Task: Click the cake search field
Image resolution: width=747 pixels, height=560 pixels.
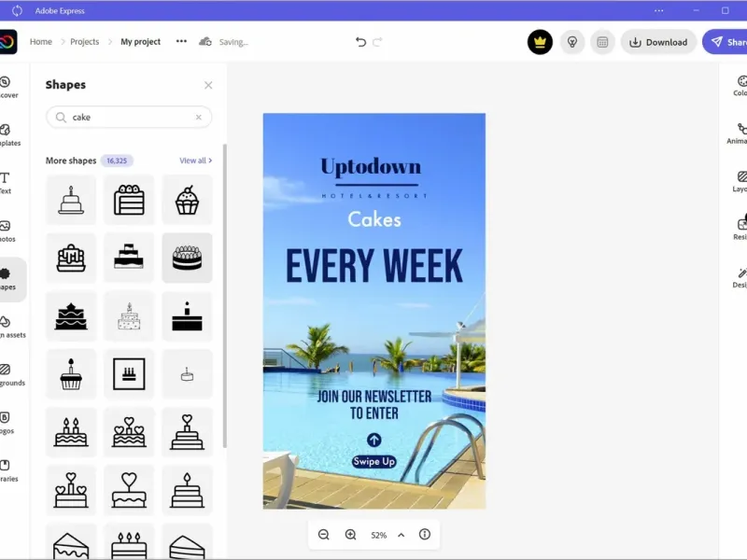Action: 129,118
